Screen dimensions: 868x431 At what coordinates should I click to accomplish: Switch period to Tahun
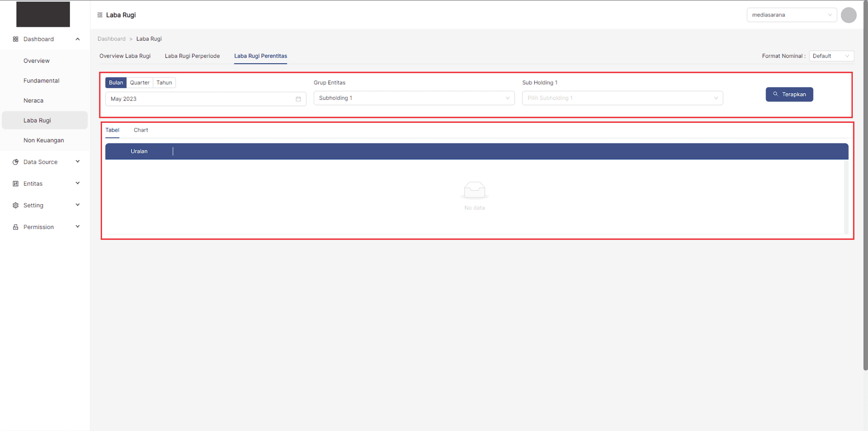pyautogui.click(x=164, y=82)
